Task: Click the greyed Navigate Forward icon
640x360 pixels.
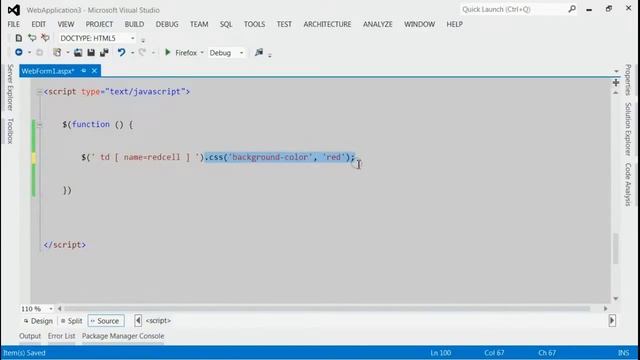Action: [x=40, y=53]
